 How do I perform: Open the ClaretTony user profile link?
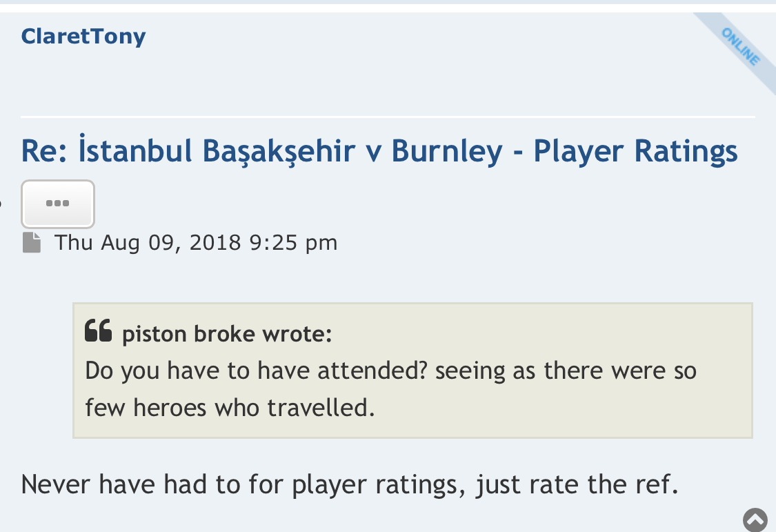click(x=83, y=36)
